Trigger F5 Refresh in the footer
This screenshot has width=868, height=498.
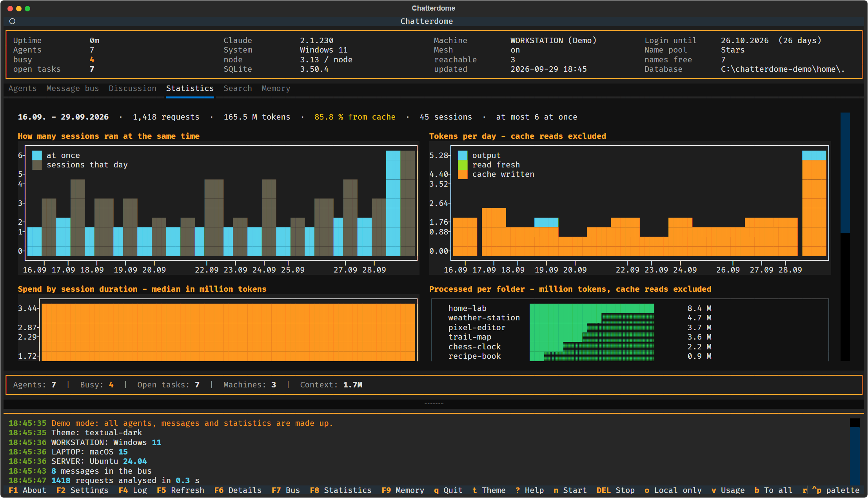[180, 490]
